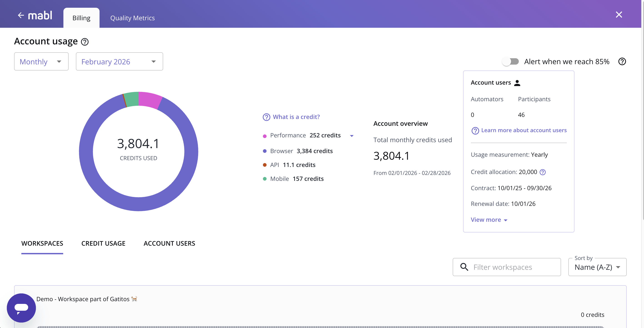The image size is (644, 328).
Task: Click the help icon beside the alert toggle
Action: pyautogui.click(x=622, y=62)
